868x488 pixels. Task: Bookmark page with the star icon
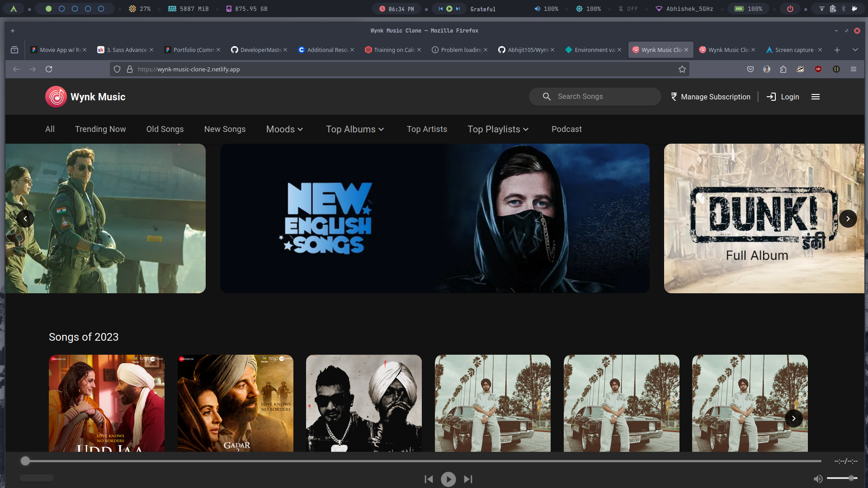point(682,69)
